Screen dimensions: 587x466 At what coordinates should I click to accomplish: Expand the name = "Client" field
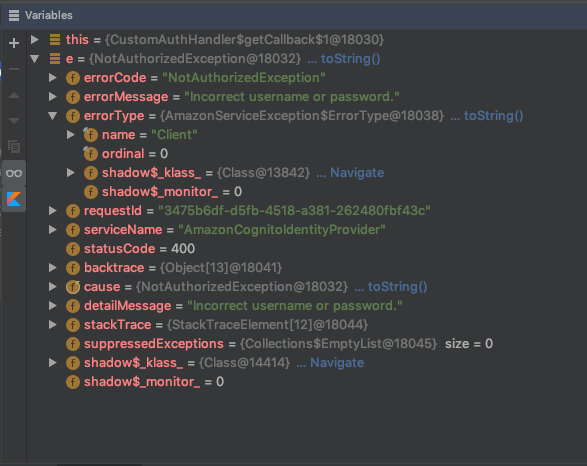[71, 134]
